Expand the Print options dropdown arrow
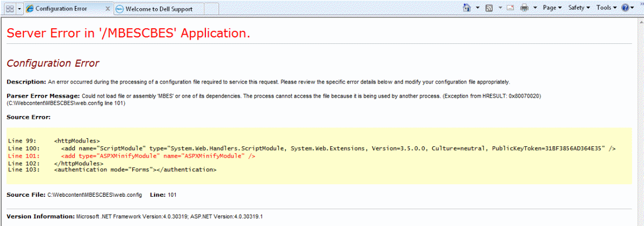The image size is (644, 226). pyautogui.click(x=535, y=8)
